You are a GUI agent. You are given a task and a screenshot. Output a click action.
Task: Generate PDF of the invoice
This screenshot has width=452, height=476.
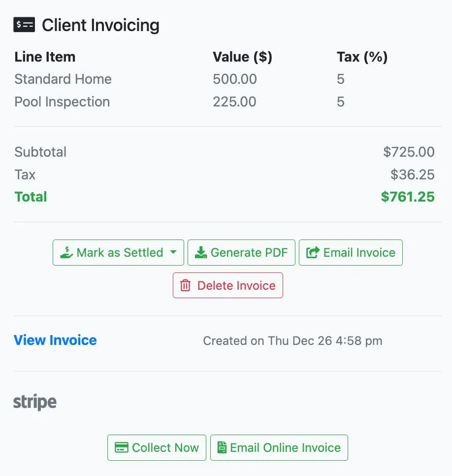(x=241, y=253)
